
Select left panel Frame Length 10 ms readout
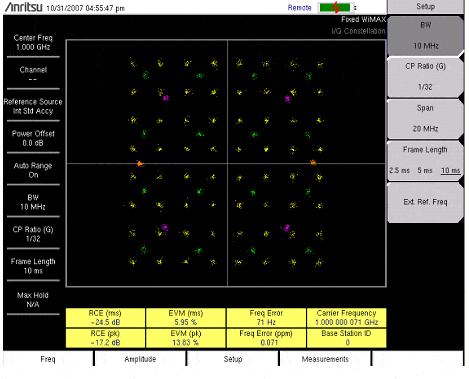pyautogui.click(x=33, y=266)
